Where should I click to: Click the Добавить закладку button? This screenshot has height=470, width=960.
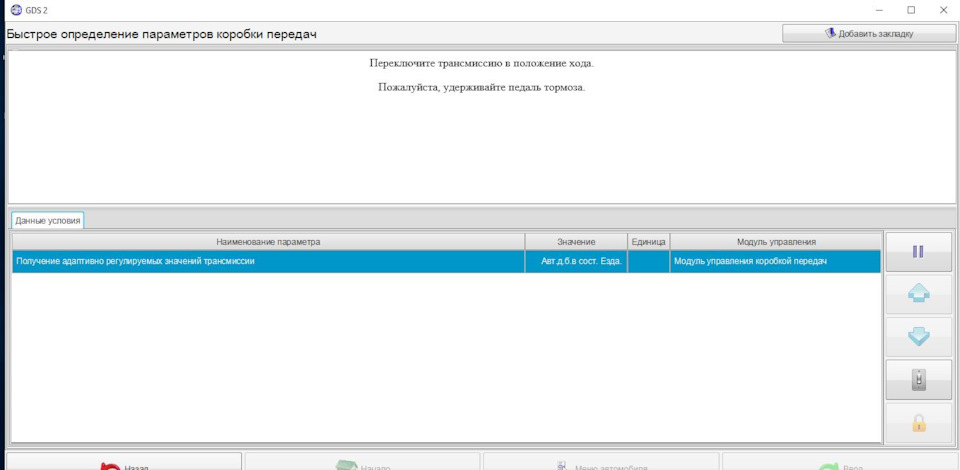point(869,34)
